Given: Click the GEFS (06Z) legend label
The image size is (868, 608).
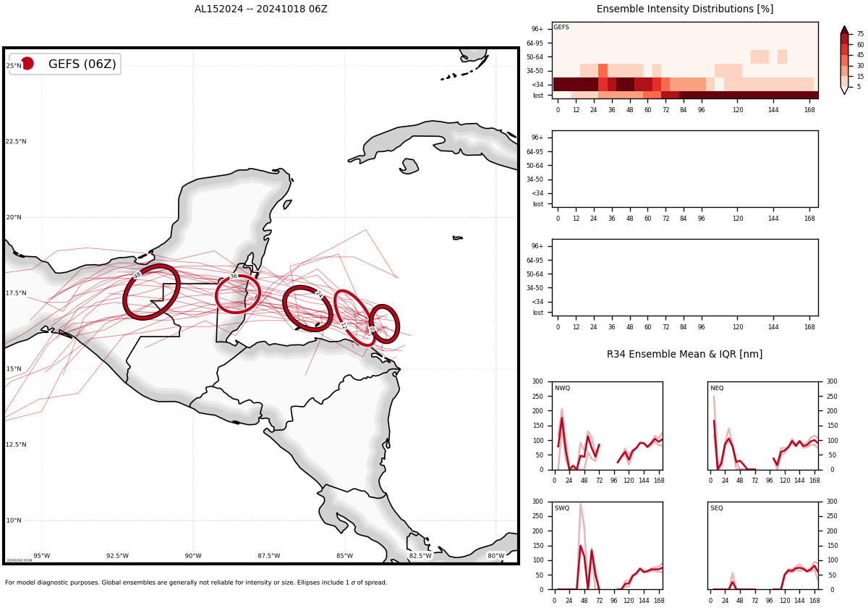Looking at the screenshot, I should tap(82, 64).
